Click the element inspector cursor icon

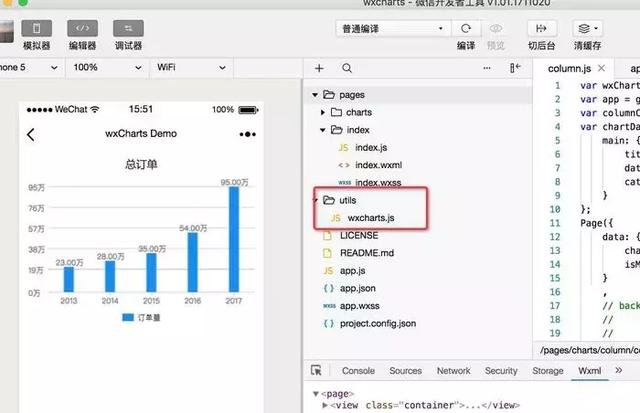[x=316, y=370]
